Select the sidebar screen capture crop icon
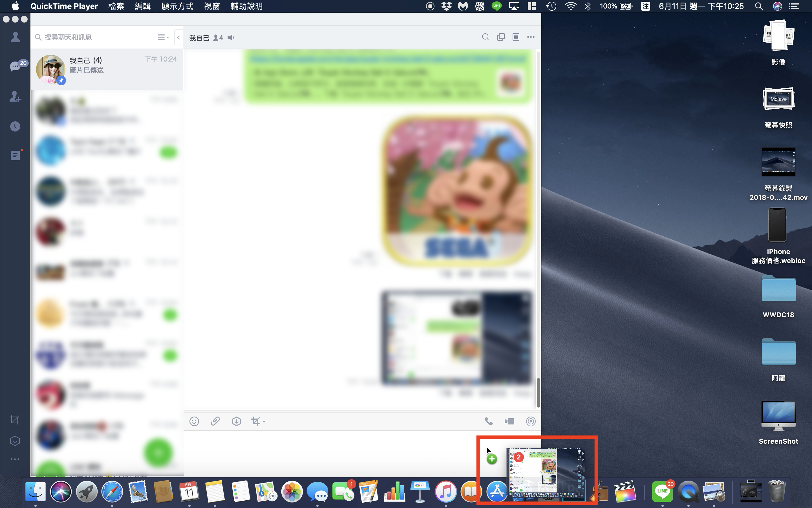 click(15, 420)
